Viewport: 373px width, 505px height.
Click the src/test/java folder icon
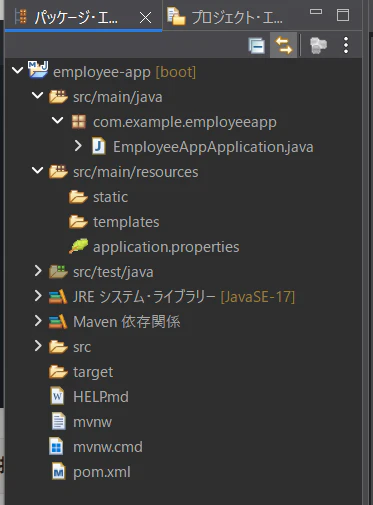point(58,272)
